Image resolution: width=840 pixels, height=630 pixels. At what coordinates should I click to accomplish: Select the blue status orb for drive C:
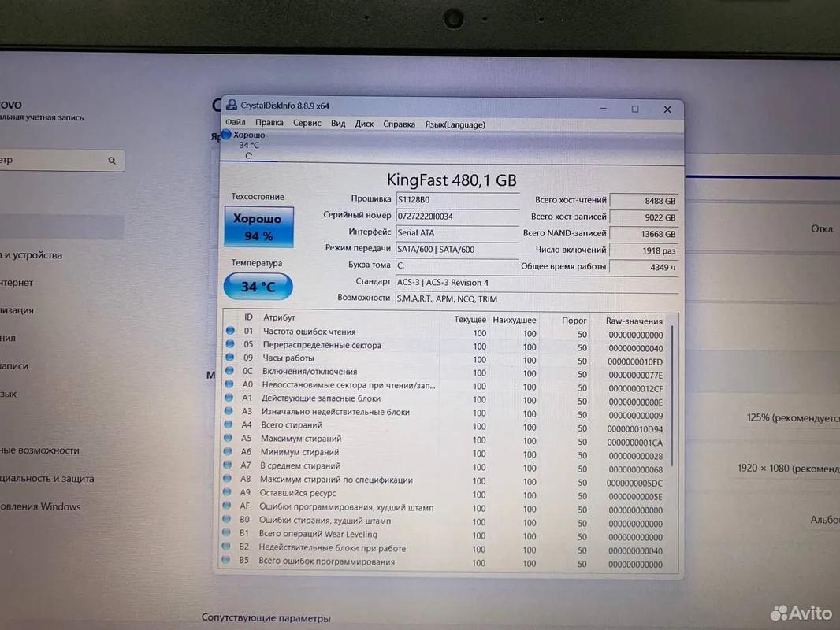pos(226,135)
